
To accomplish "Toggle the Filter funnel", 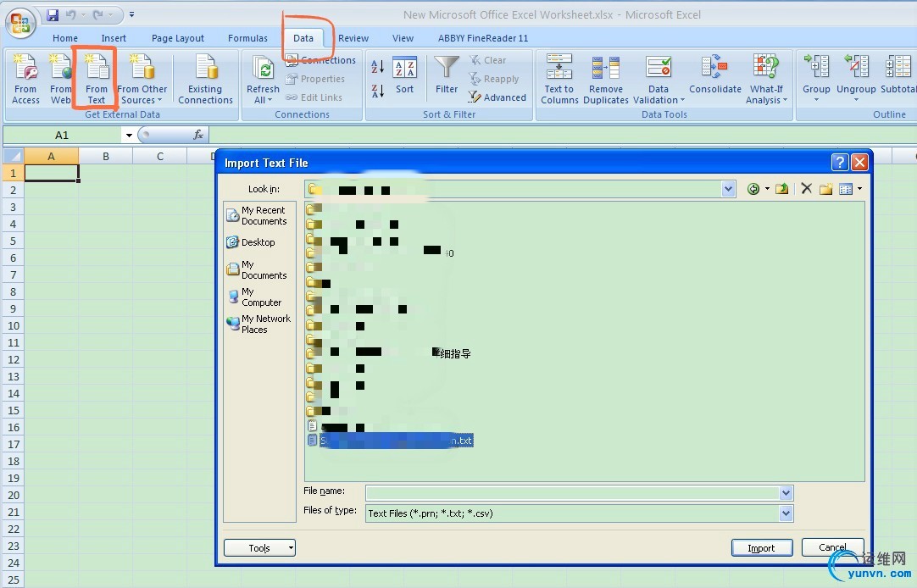I will [447, 75].
